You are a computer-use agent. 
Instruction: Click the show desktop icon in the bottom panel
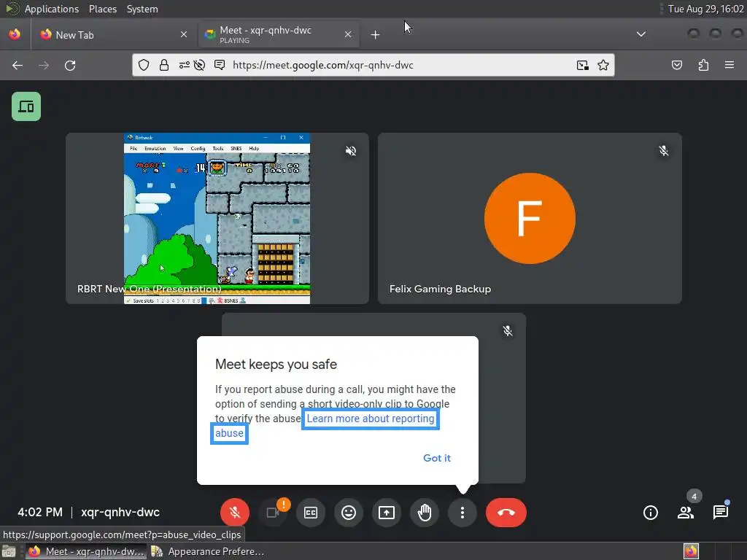9,551
